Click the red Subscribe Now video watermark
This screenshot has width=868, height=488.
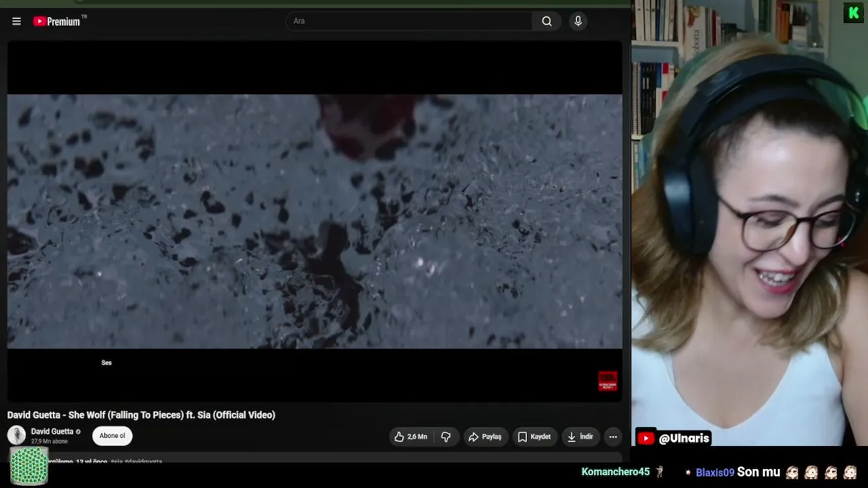[x=608, y=381]
